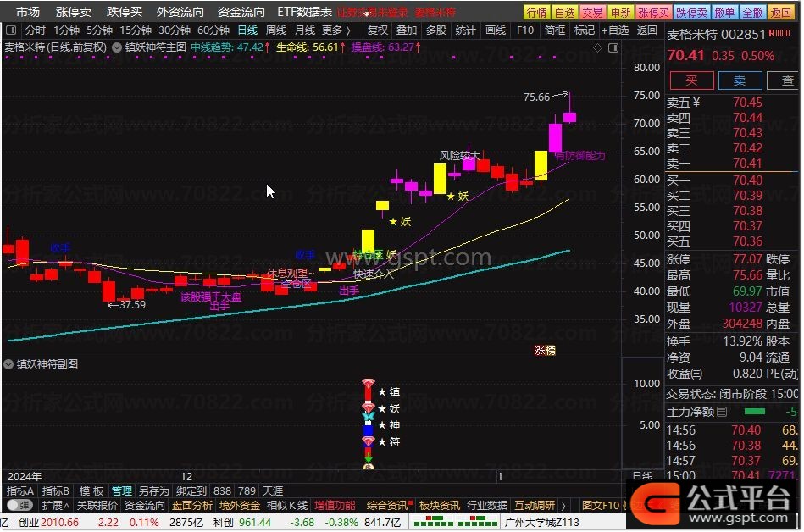Click the yellow 行情 button
This screenshot has height=532, width=804.
point(537,13)
